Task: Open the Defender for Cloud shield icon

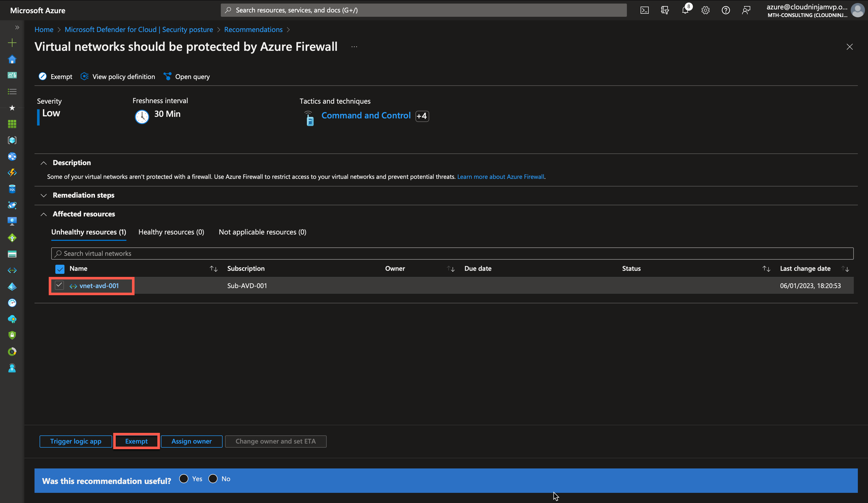Action: click(12, 335)
